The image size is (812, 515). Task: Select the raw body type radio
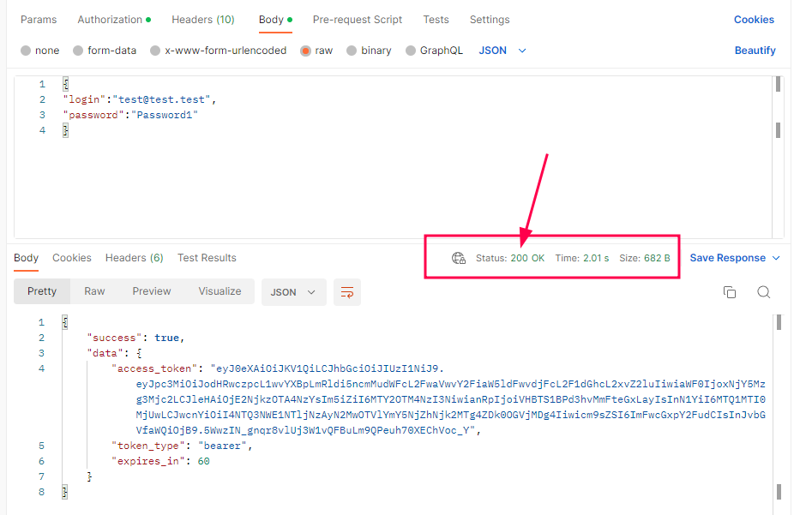coord(305,51)
